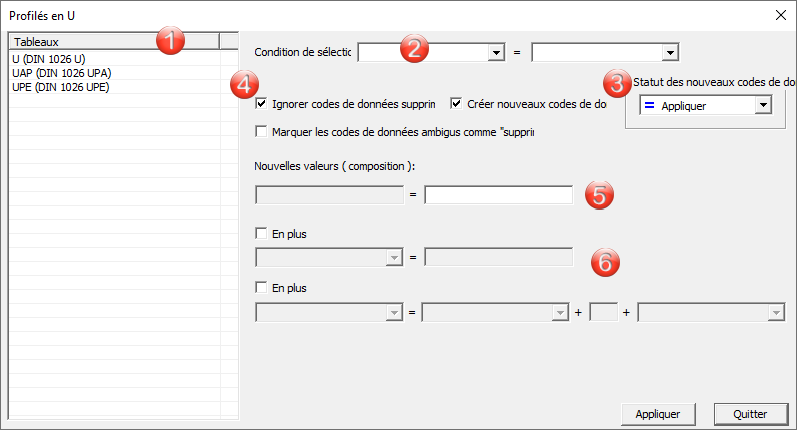Viewport: 797px width, 430px height.
Task: Check the second En plus option
Action: (262, 288)
